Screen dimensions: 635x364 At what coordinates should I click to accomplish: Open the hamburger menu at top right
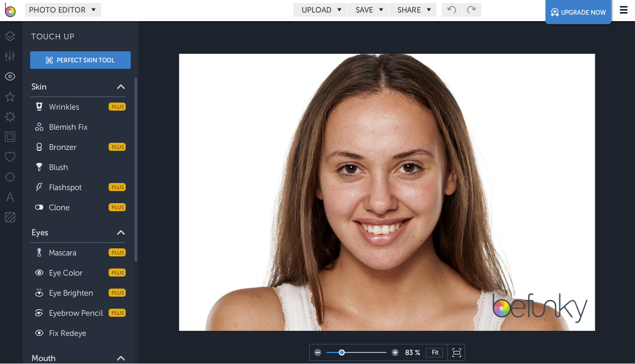623,10
